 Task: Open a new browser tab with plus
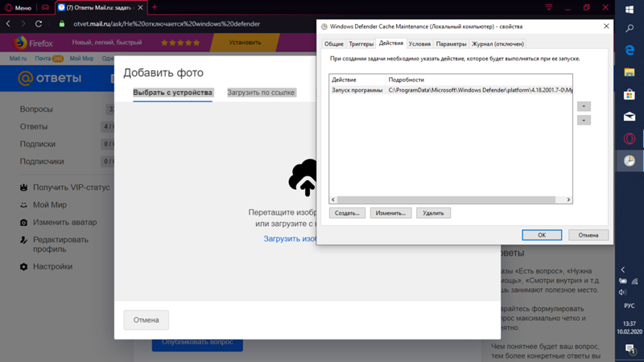click(x=155, y=7)
